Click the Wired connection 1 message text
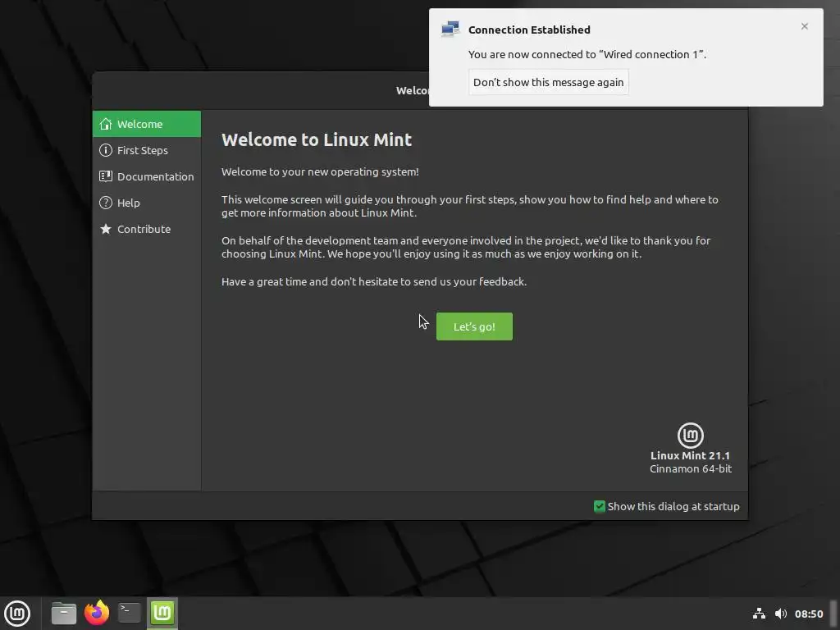The image size is (840, 630). [587, 55]
